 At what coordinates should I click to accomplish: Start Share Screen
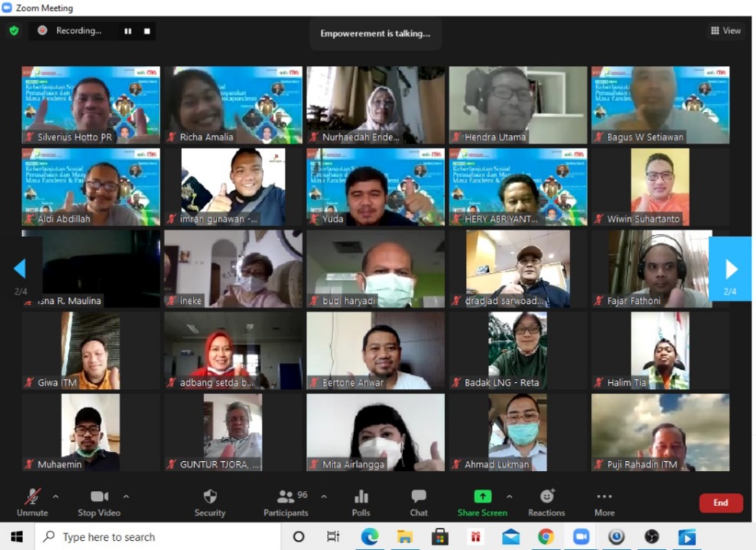tap(482, 502)
